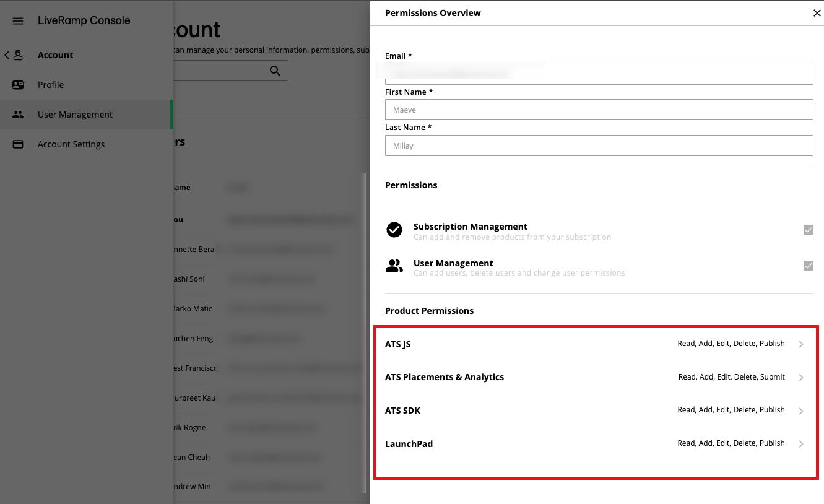Viewport: 824px width, 504px height.
Task: Click the Subscription Management checkmark badge icon
Action: coord(394,230)
